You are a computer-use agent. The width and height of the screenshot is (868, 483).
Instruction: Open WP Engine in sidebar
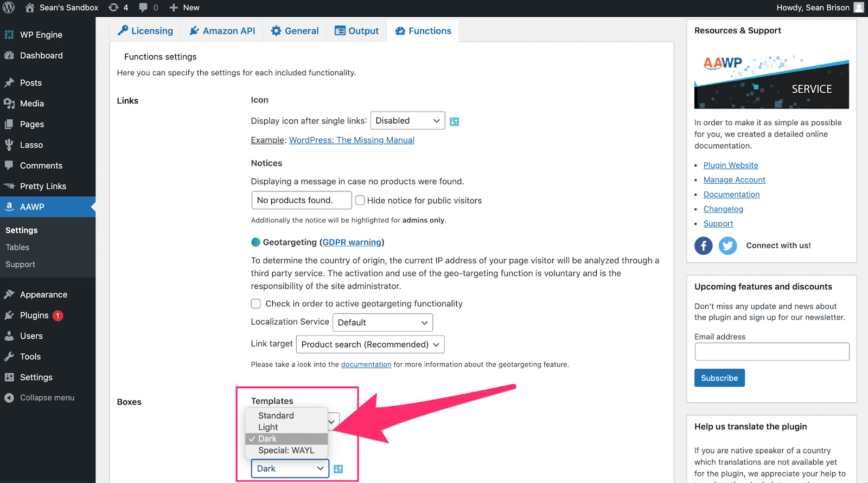pos(48,35)
